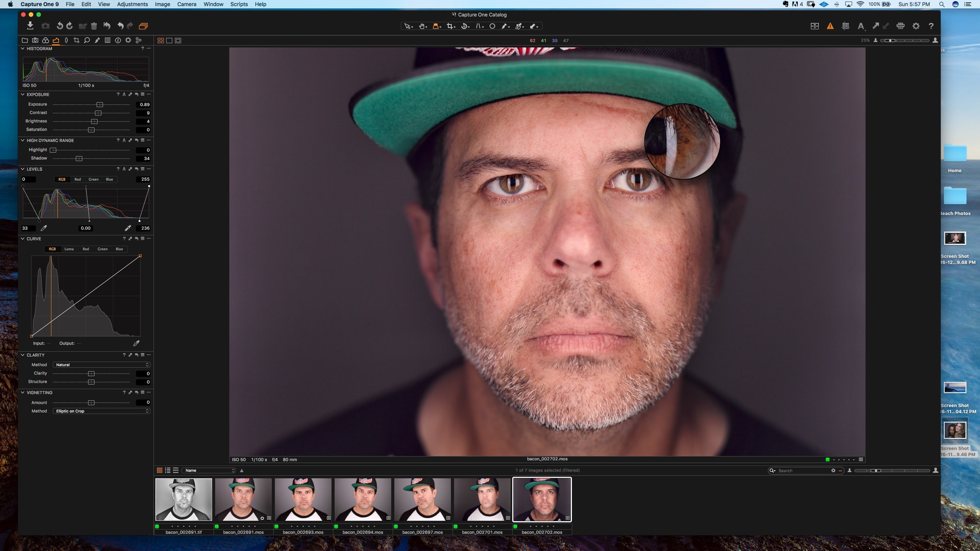Image resolution: width=980 pixels, height=551 pixels.
Task: Select Red channel in Levels
Action: (78, 179)
